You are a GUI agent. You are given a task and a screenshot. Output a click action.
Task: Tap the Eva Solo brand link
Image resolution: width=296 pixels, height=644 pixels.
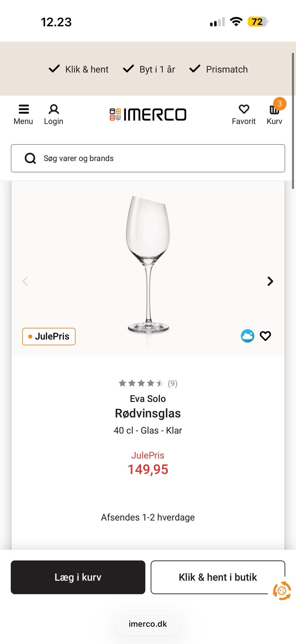[x=148, y=399]
